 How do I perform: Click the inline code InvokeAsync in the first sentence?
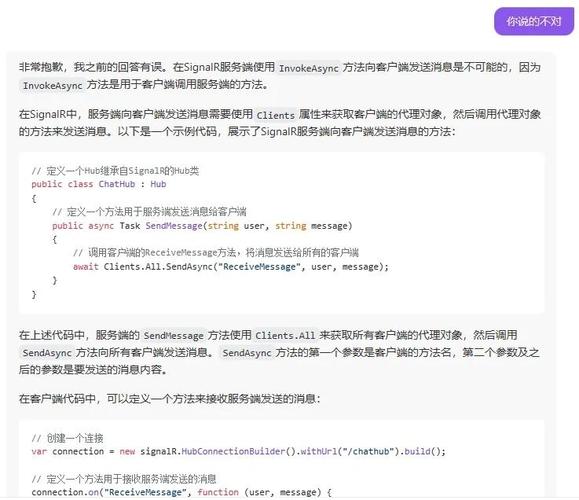tap(309, 68)
